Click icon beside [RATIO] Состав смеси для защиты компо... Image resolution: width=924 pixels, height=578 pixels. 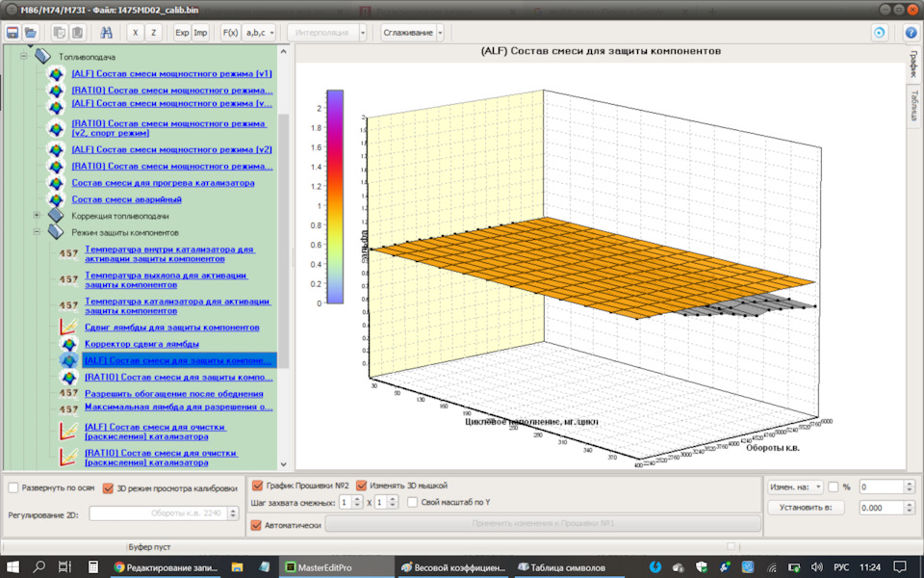click(69, 377)
